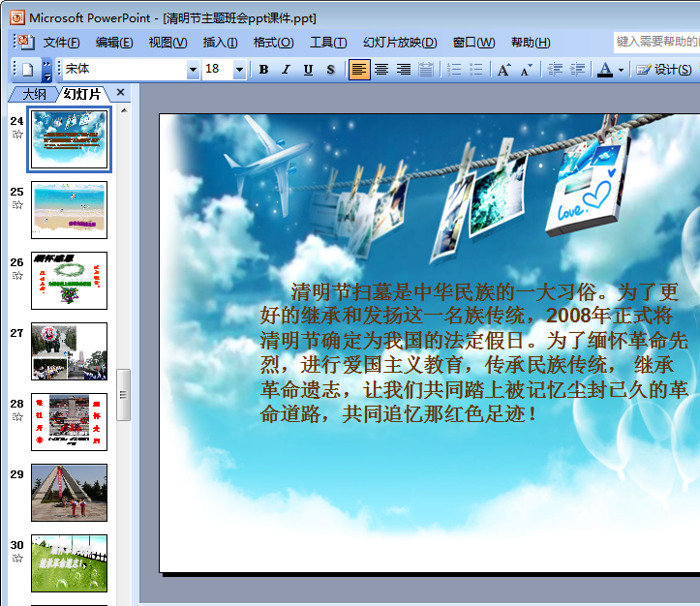
Task: Apply bullet list formatting
Action: [476, 70]
